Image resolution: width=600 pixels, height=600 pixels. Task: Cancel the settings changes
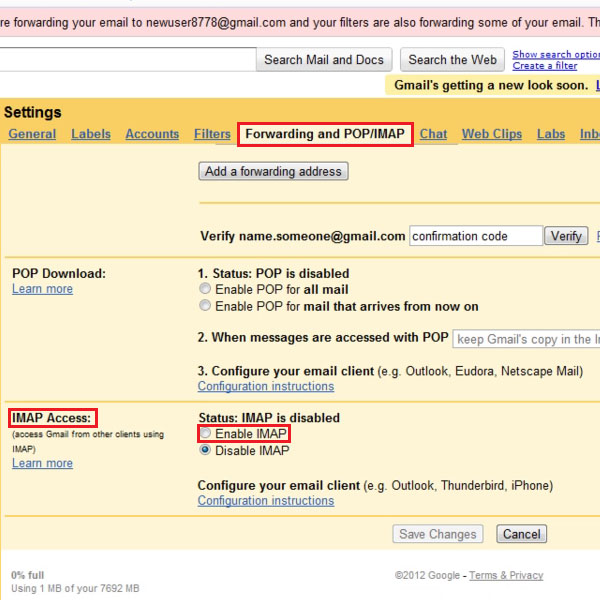coord(522,534)
